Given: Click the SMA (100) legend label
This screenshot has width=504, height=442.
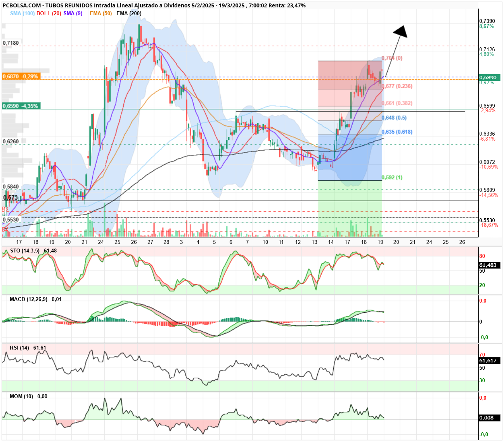Looking at the screenshot, I should [22, 13].
